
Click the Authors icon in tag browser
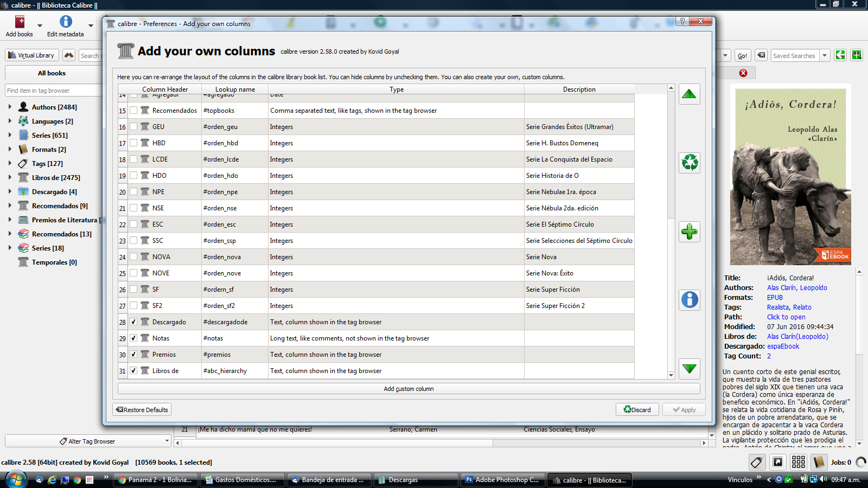pyautogui.click(x=23, y=107)
